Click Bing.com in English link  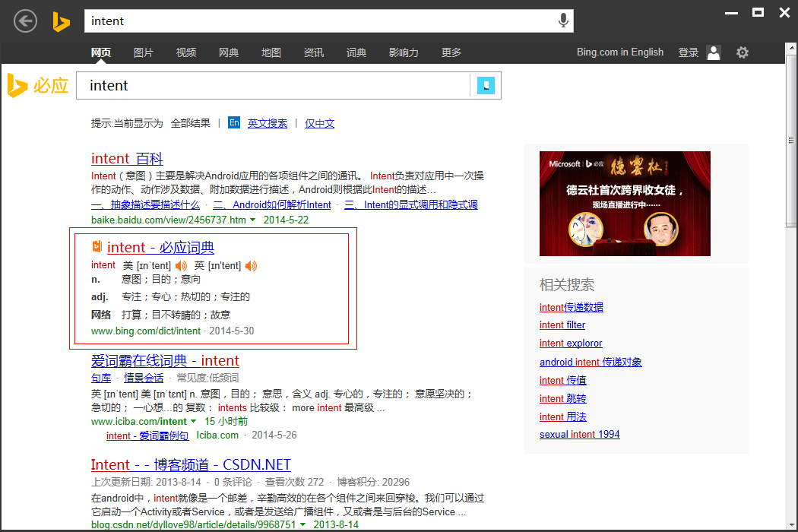[x=620, y=52]
